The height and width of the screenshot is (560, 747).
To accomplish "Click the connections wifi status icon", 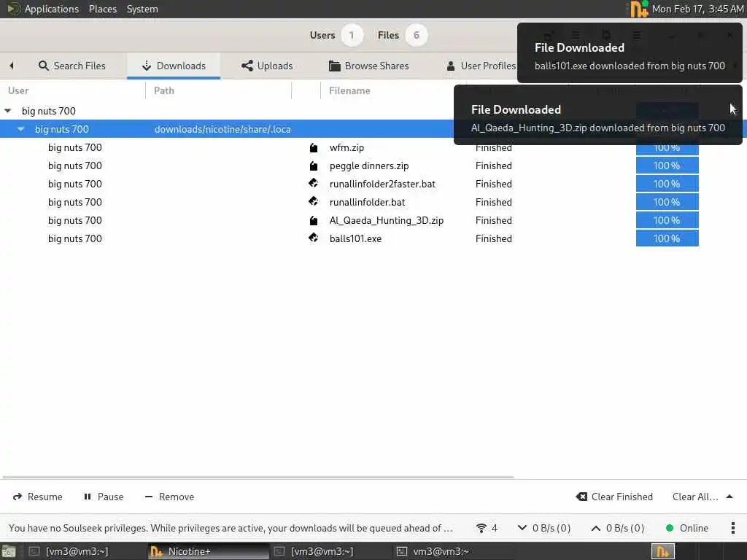I will click(x=481, y=528).
